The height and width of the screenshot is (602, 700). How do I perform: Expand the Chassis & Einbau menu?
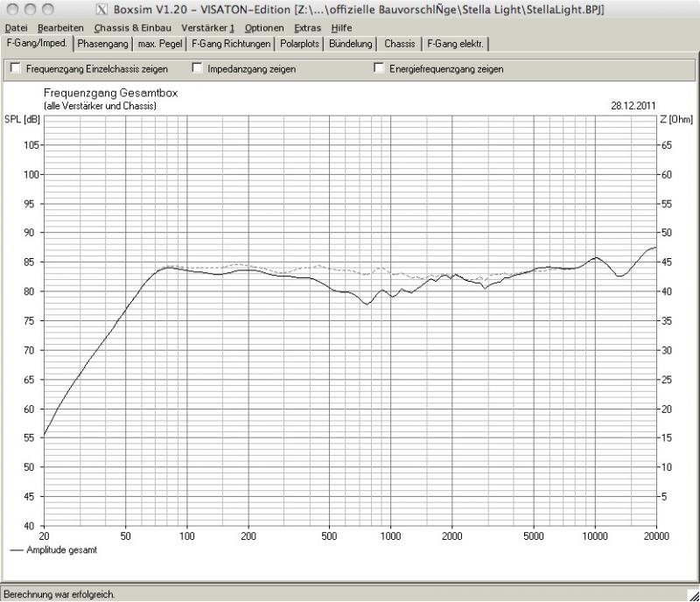[x=132, y=28]
